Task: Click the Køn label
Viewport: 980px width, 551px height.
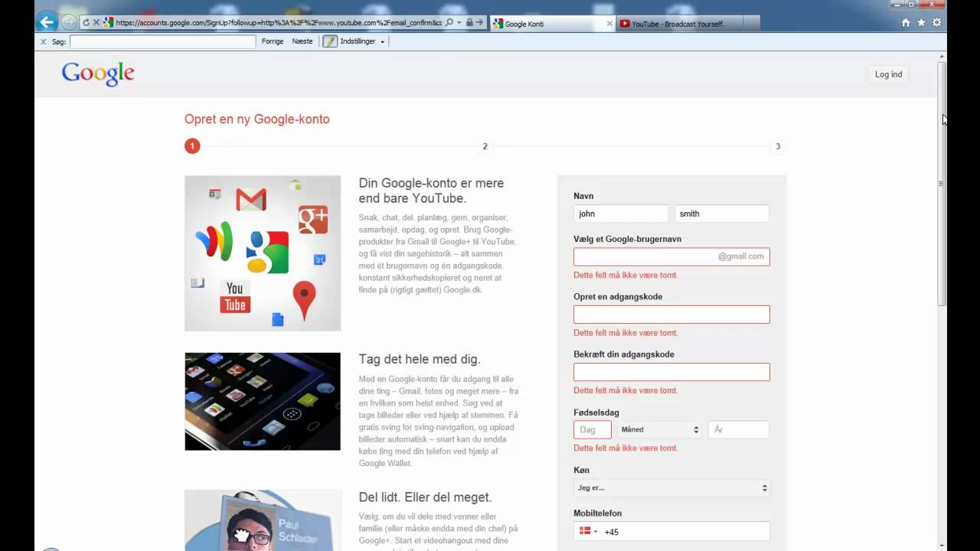Action: click(x=581, y=470)
